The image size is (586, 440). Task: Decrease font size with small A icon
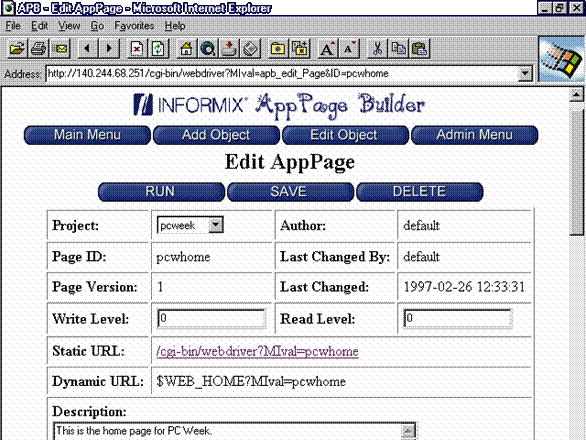349,49
